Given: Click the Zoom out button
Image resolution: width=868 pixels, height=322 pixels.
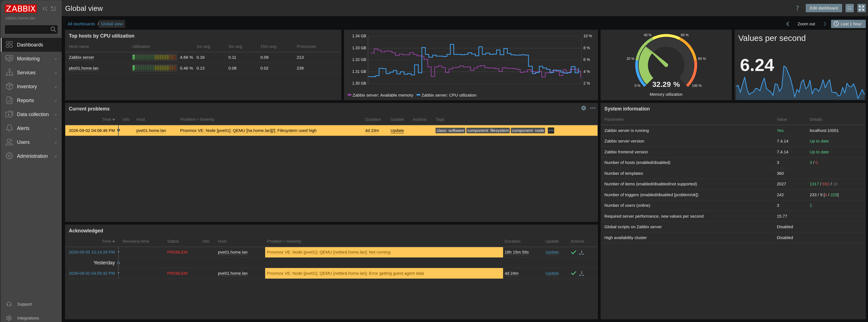Looking at the screenshot, I should [806, 24].
